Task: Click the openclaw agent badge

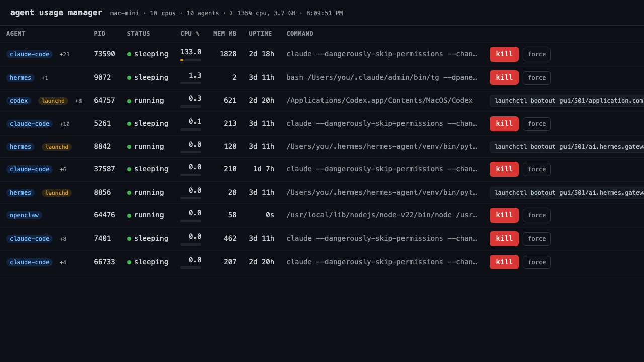Action: pos(24,215)
